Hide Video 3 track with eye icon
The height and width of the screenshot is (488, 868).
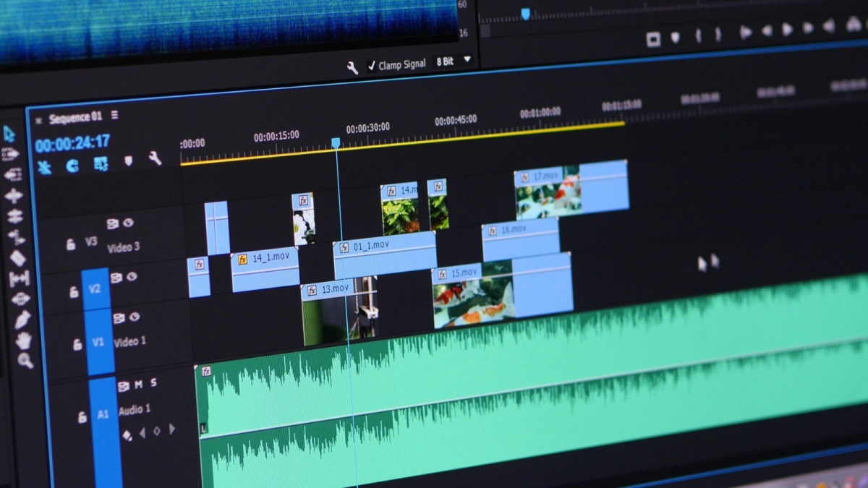129,223
